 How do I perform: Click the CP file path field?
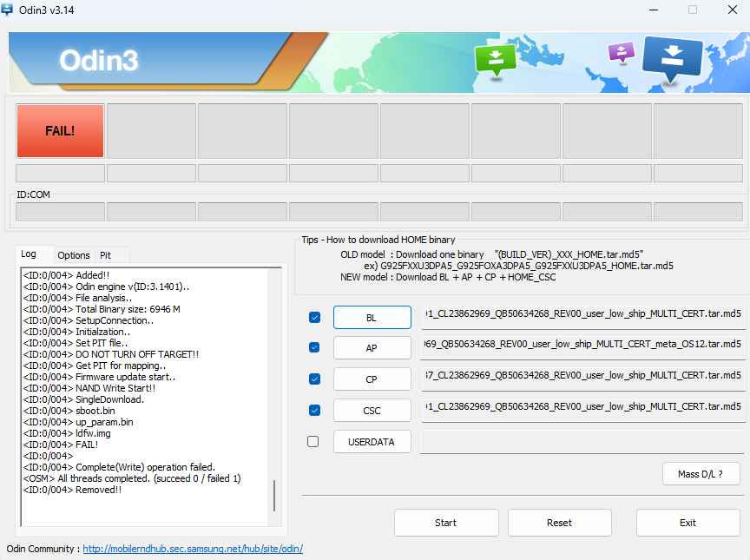click(583, 379)
